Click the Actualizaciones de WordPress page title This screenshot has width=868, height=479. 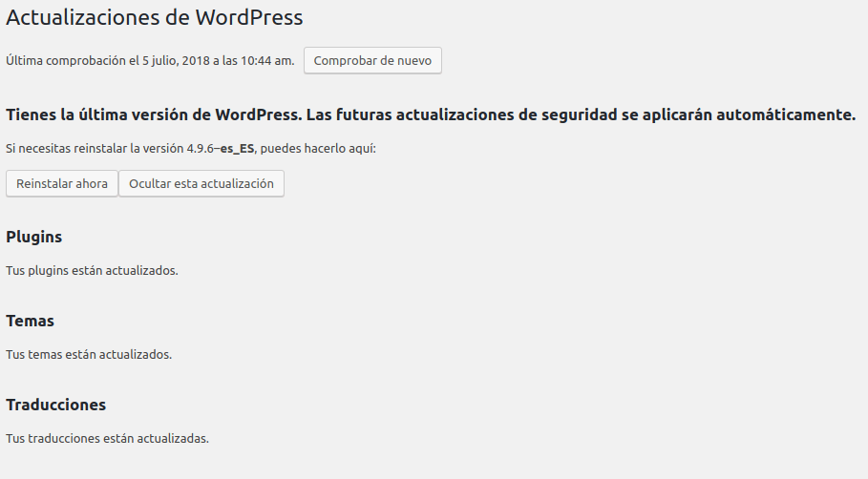coord(155,18)
